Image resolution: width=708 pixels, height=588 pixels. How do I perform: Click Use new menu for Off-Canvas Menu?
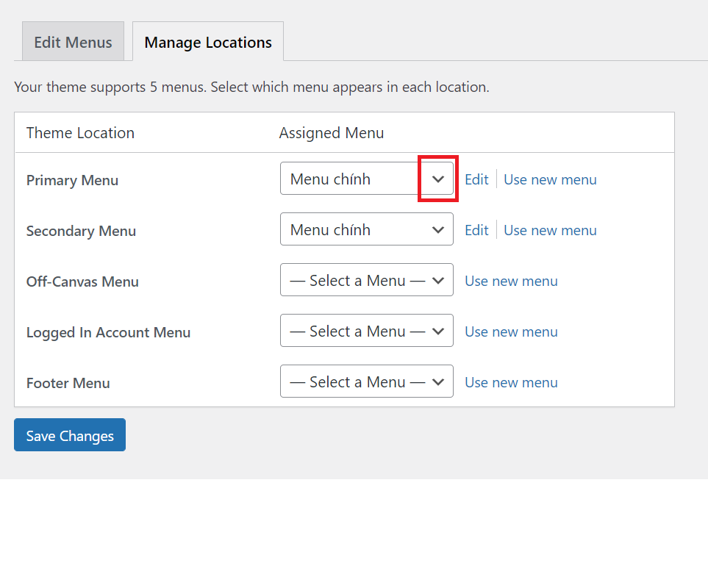point(511,281)
